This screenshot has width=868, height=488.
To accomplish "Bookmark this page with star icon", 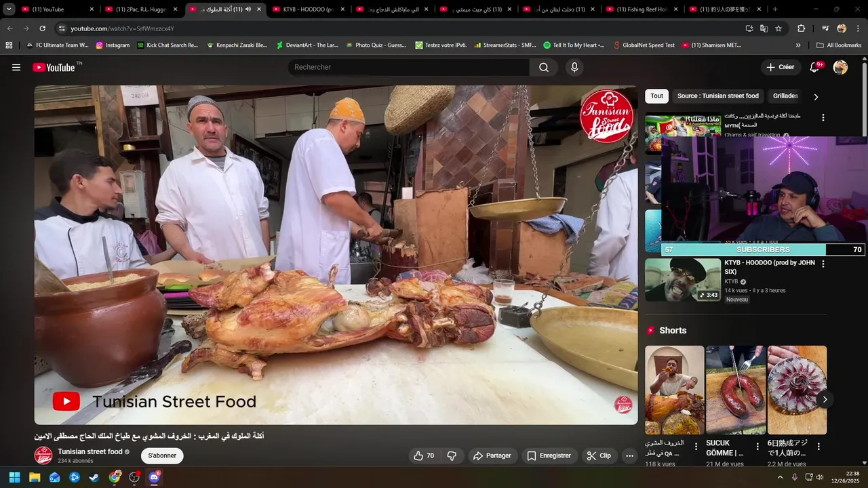I will [x=778, y=28].
